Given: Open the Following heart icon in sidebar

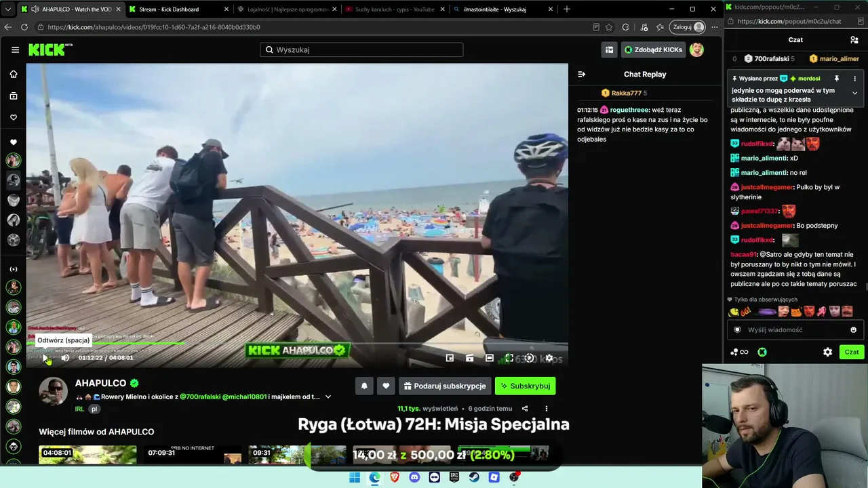Looking at the screenshot, I should pos(14,117).
